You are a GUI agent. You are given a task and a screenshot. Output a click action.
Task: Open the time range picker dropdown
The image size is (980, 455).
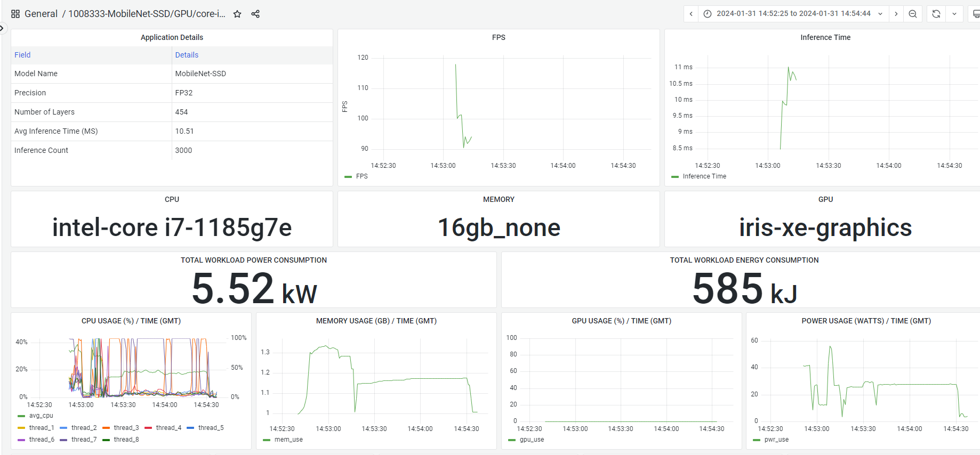793,14
